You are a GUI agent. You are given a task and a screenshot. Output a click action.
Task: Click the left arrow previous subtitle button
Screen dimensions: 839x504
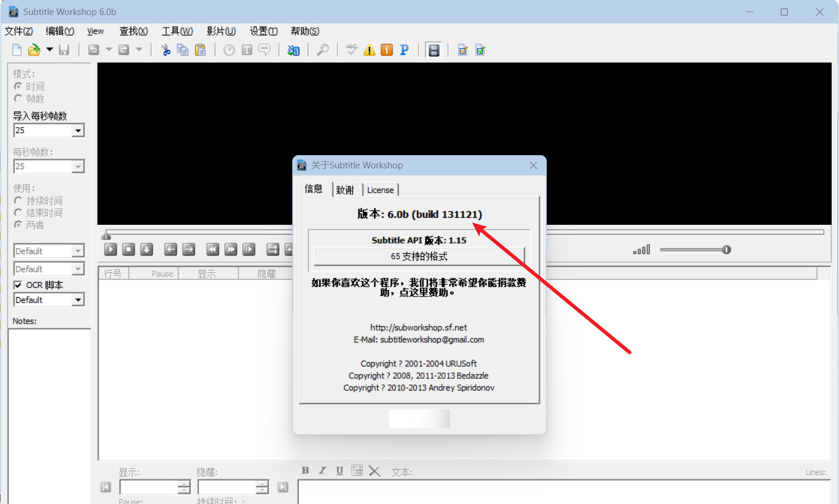(171, 249)
